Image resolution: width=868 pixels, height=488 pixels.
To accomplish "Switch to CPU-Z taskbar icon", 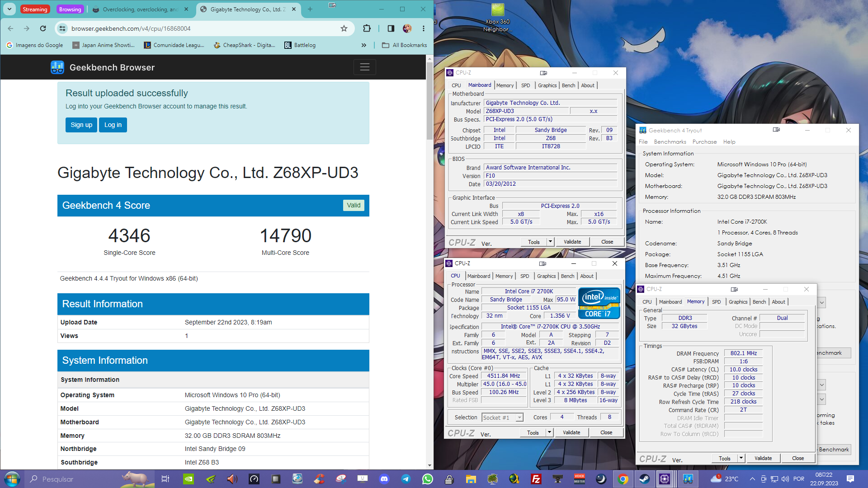I will (x=665, y=479).
